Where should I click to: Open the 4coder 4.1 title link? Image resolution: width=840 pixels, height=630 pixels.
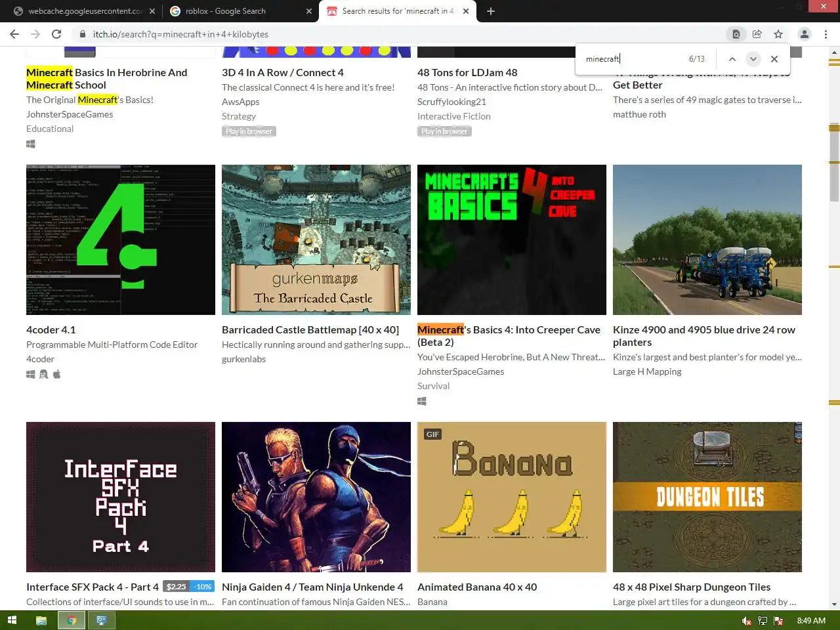(x=51, y=330)
